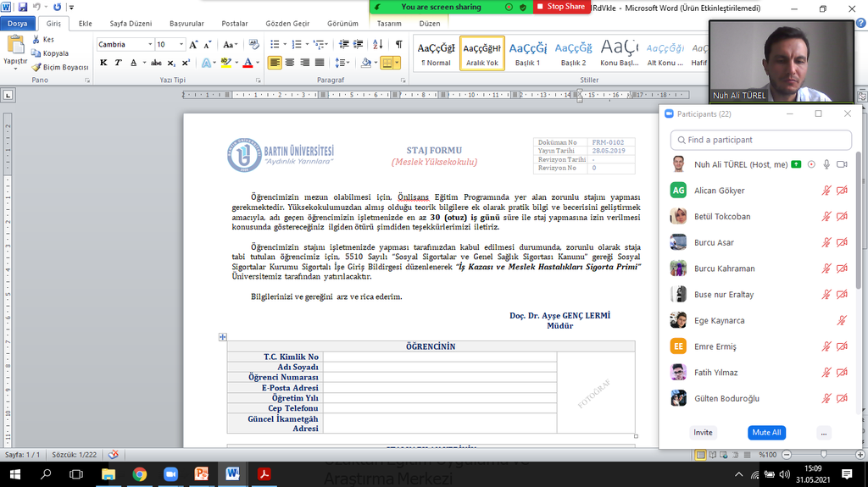Open PowerPoint from the Windows taskbar

point(202,474)
